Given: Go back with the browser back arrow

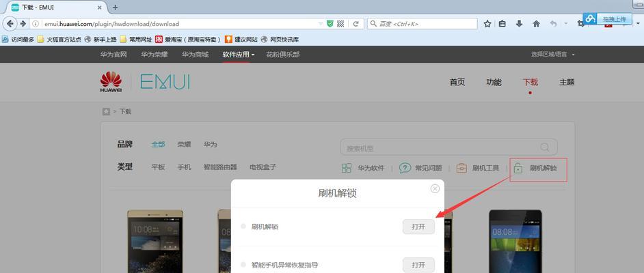Looking at the screenshot, I should (x=10, y=24).
